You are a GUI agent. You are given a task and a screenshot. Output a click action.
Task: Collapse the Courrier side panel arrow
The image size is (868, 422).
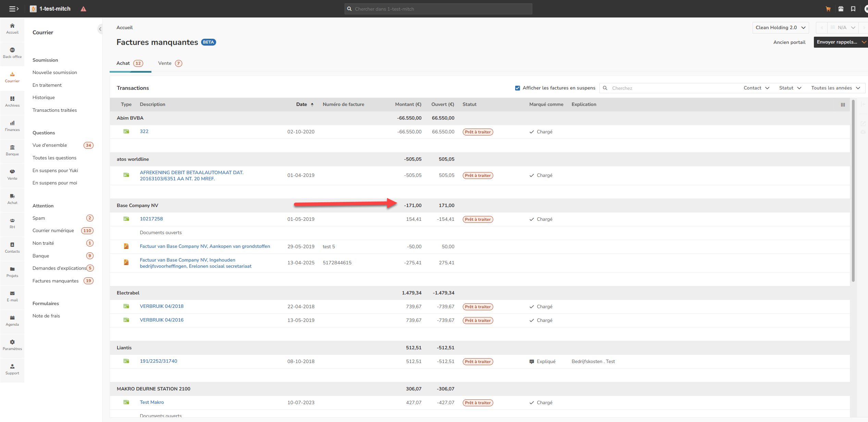tap(100, 29)
